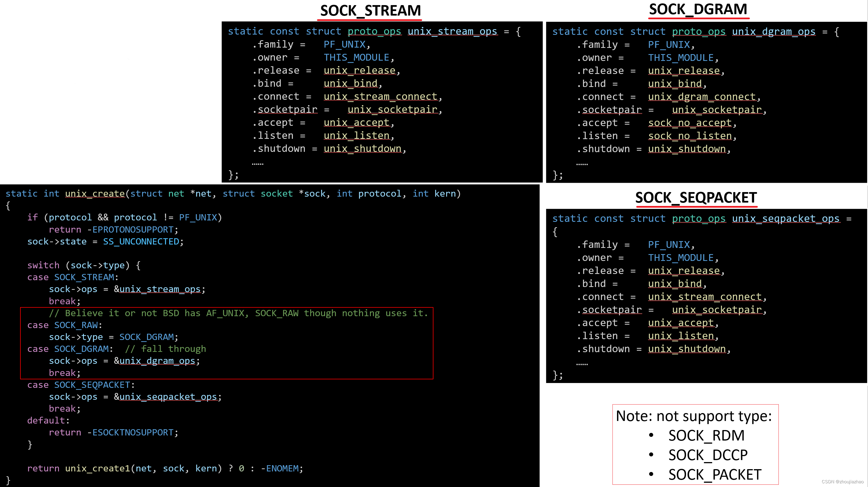Screen dimensions: 868x487
Task: Click the switch (sock->type) line
Action: (84, 265)
